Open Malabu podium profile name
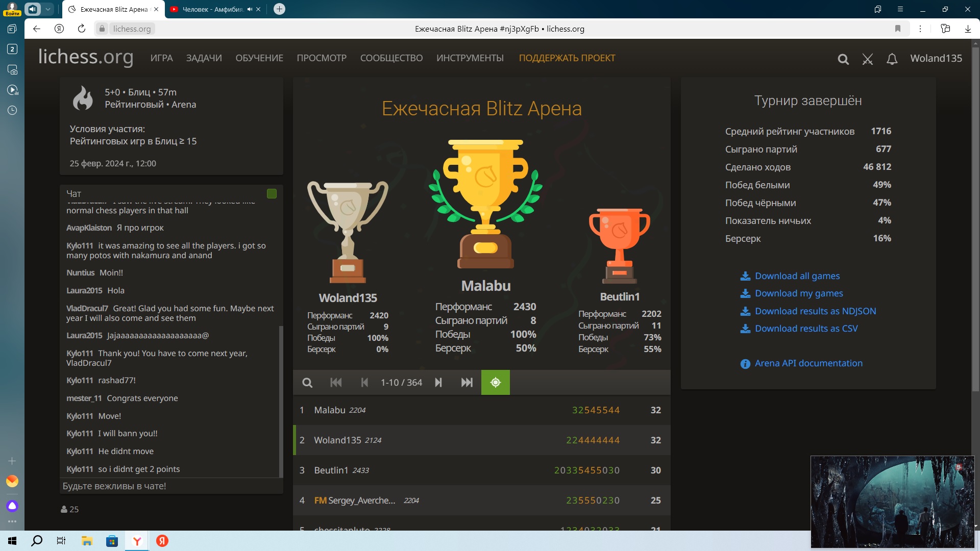This screenshot has height=551, width=980. click(486, 286)
